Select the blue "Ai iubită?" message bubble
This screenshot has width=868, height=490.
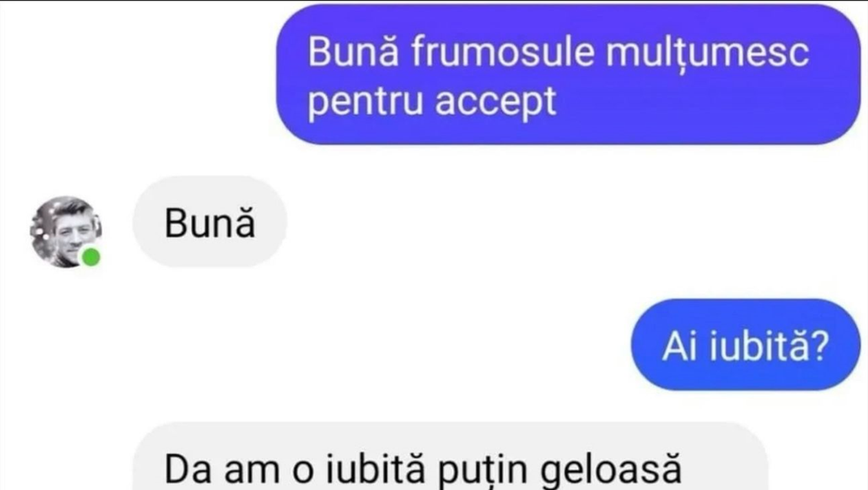745,345
